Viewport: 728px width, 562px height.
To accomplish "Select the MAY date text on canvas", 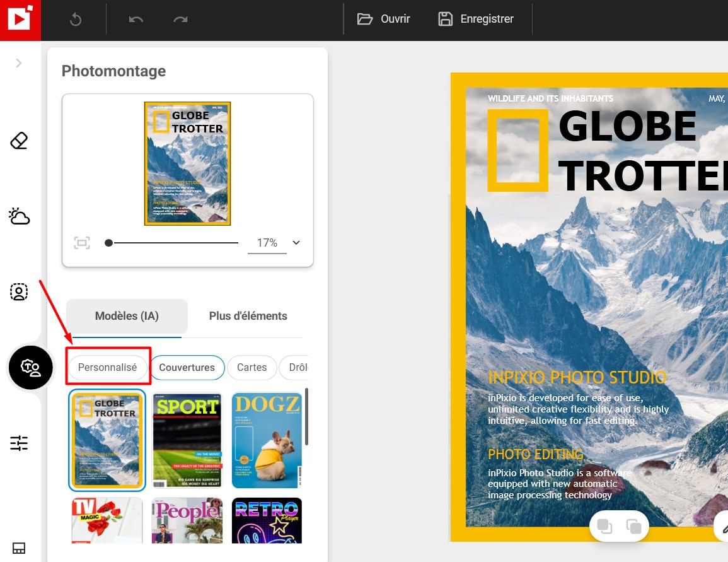I will point(718,98).
